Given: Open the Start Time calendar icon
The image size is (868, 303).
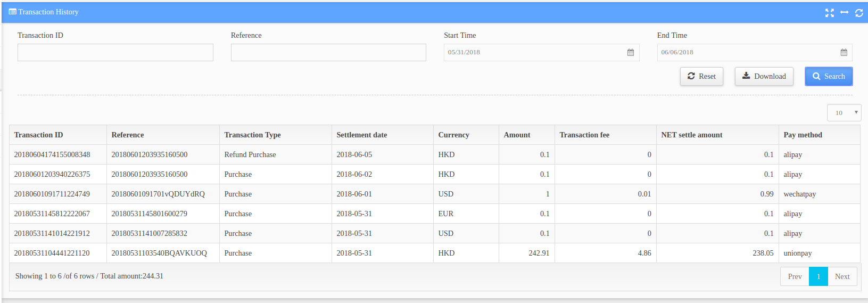Looking at the screenshot, I should [631, 52].
